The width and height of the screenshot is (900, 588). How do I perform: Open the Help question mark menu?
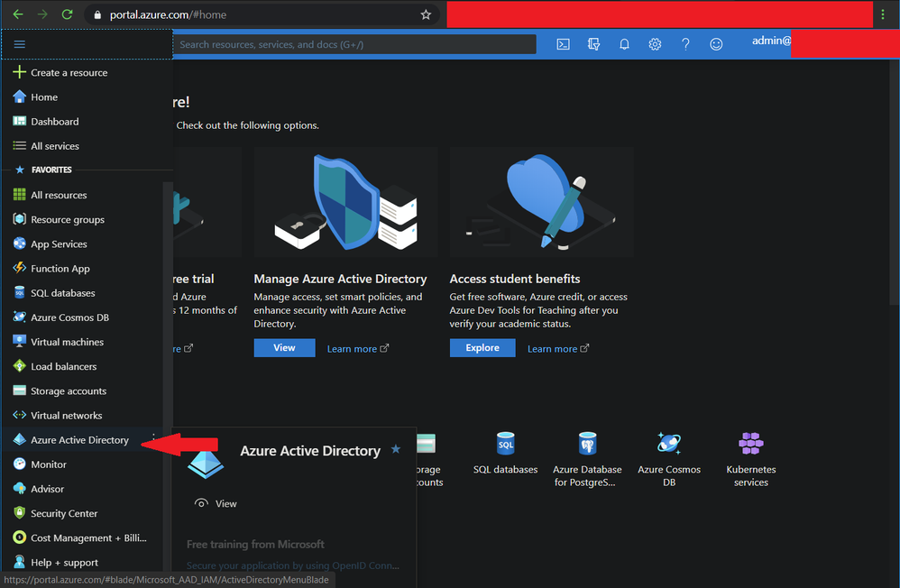click(685, 44)
